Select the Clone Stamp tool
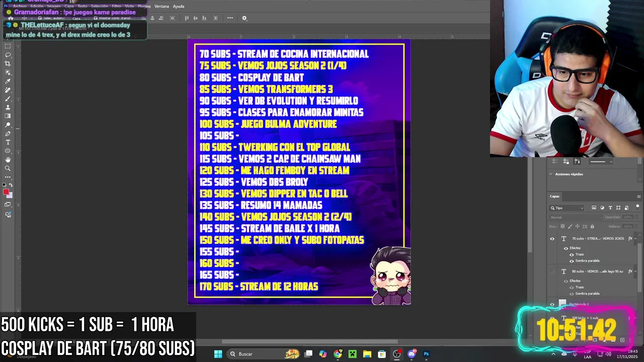This screenshot has height=362, width=644. 8,107
